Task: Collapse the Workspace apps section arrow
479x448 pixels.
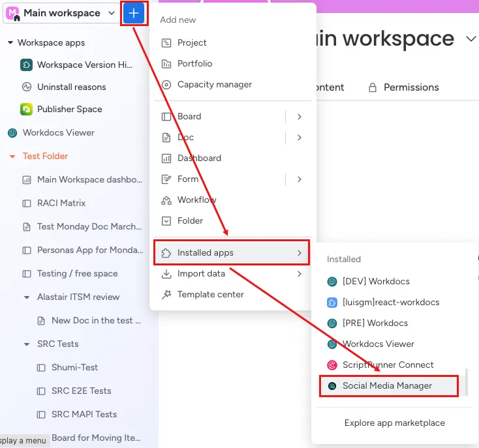Action: pyautogui.click(x=10, y=42)
